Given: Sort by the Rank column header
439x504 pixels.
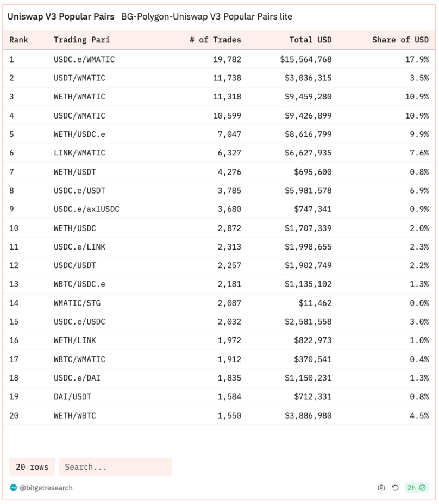Looking at the screenshot, I should [19, 40].
